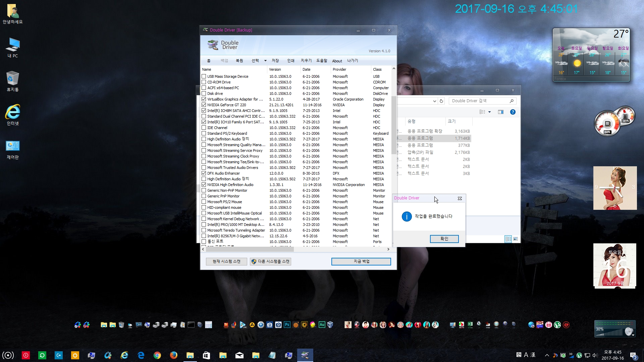Click the Double Driver taskbar icon
The height and width of the screenshot is (362, 644).
coord(305,355)
